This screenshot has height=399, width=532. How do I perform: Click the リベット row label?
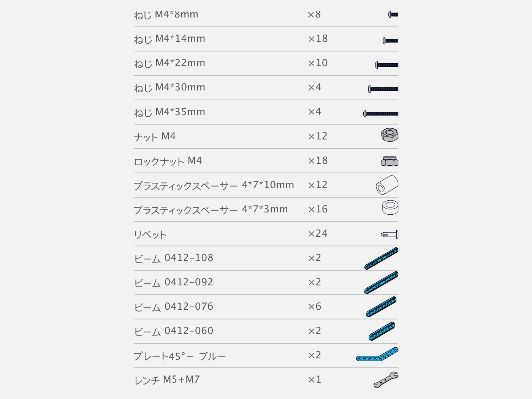point(150,234)
